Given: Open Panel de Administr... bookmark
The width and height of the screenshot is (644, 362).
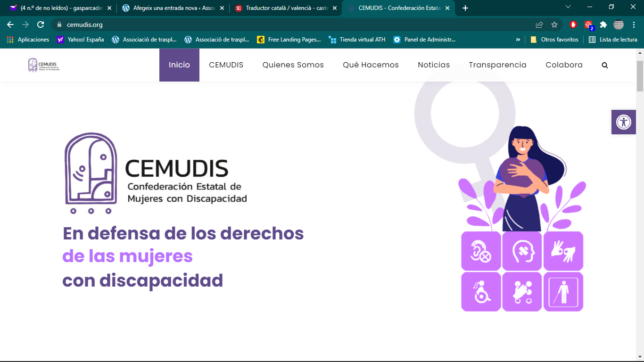Looking at the screenshot, I should pos(425,40).
